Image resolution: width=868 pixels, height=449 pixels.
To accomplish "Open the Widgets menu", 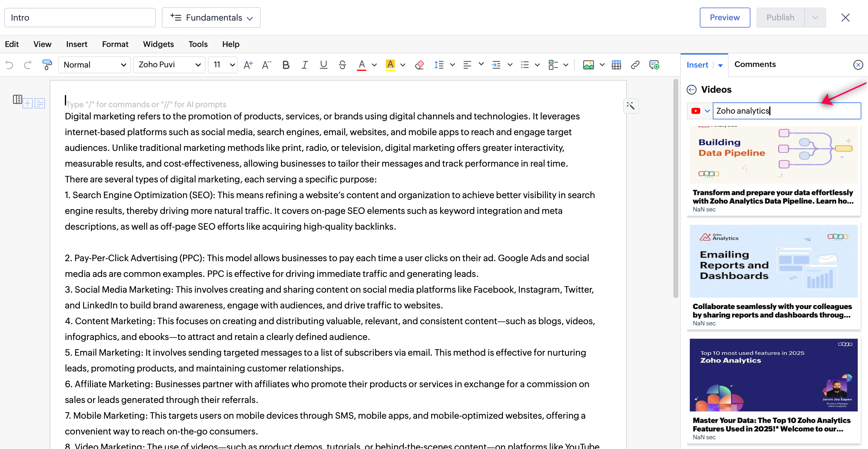I will click(x=159, y=44).
